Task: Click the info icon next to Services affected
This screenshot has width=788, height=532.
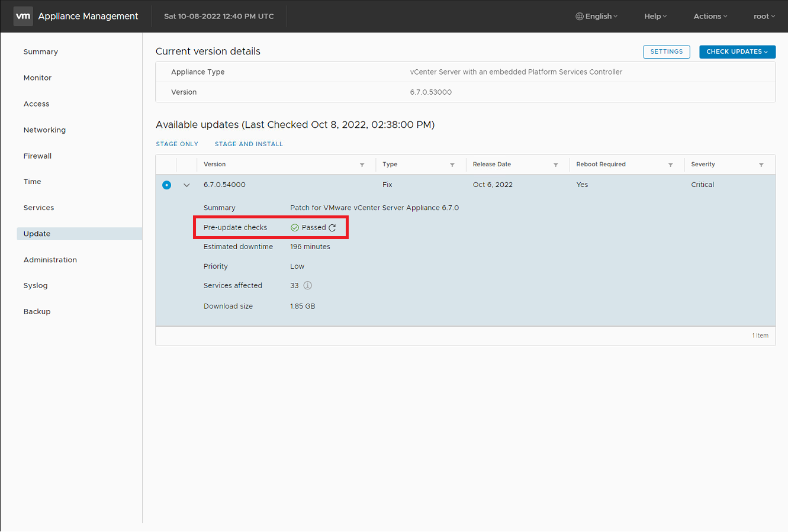Action: click(308, 285)
